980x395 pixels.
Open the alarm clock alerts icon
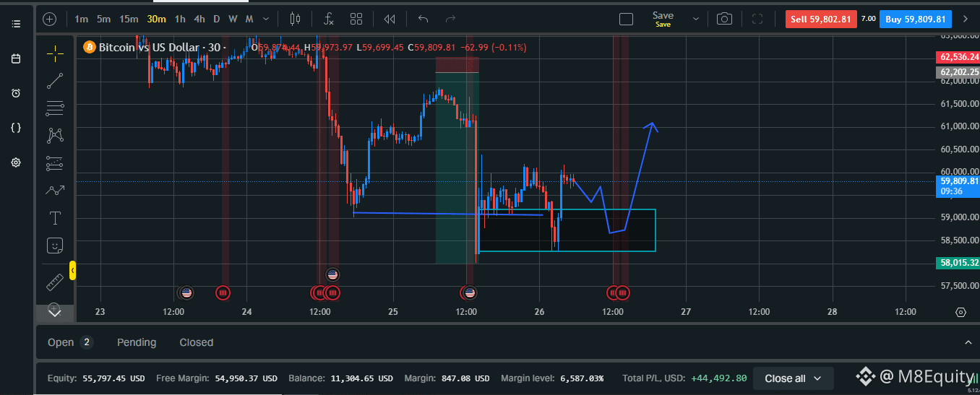point(16,93)
